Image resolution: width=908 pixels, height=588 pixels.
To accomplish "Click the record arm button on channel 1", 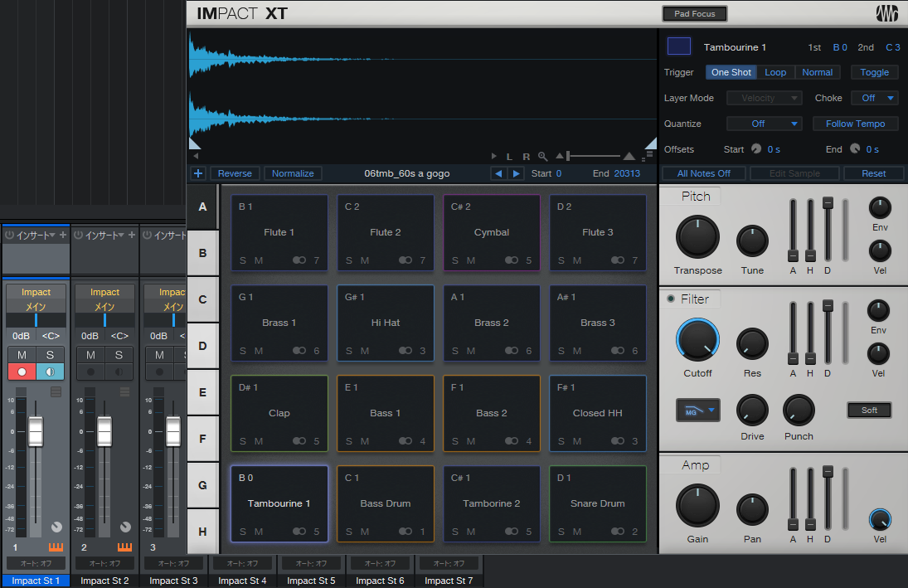I will 22,372.
